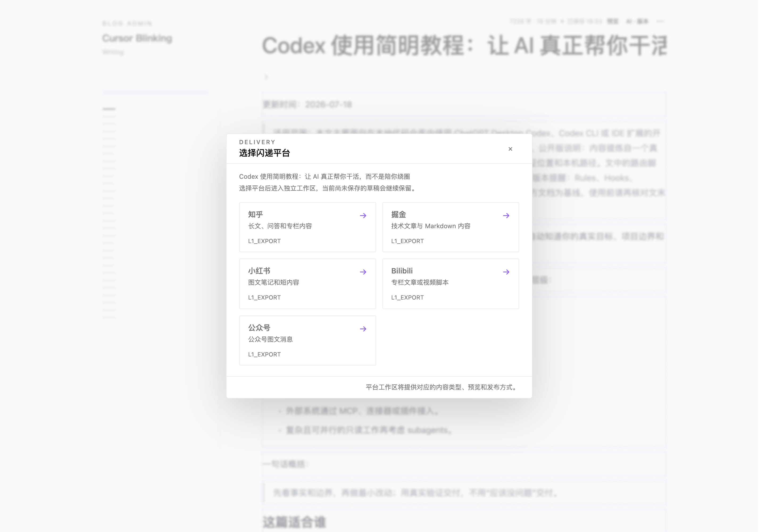Click the arrow icon on the Bilibili card

click(x=506, y=272)
